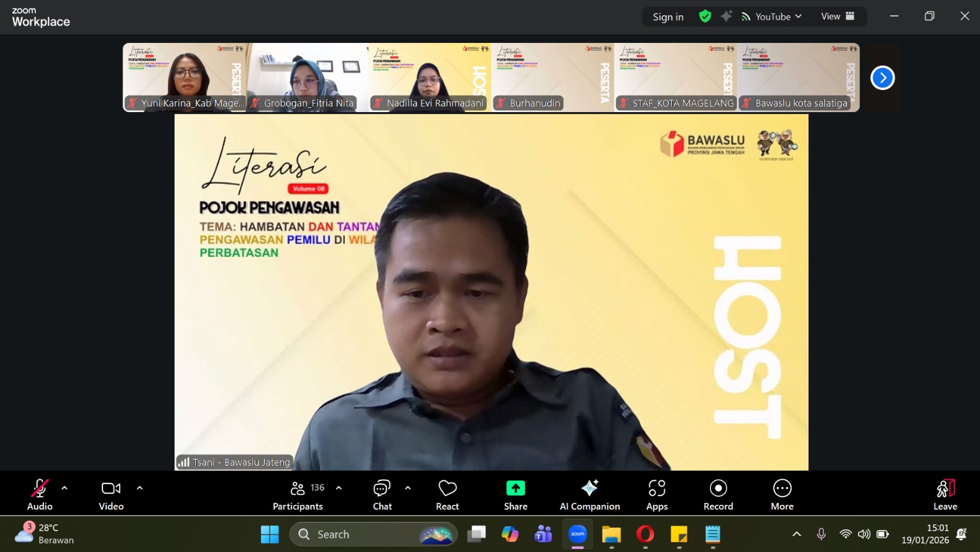Unmute the microphone Audio button

click(40, 494)
